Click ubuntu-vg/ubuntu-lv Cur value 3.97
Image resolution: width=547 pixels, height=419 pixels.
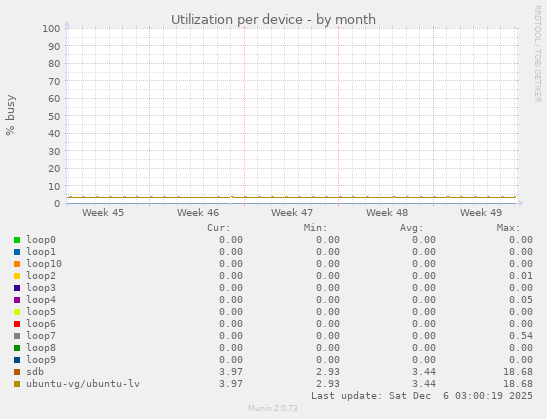coord(231,384)
